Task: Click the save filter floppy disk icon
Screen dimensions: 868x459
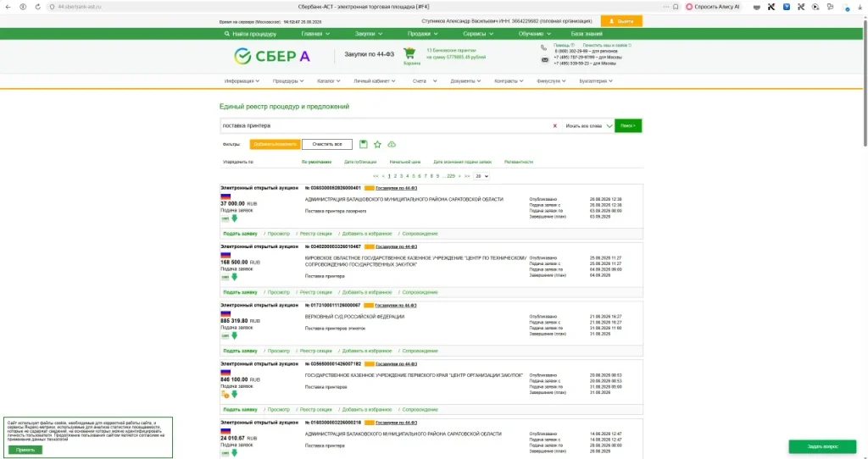Action: [x=363, y=144]
